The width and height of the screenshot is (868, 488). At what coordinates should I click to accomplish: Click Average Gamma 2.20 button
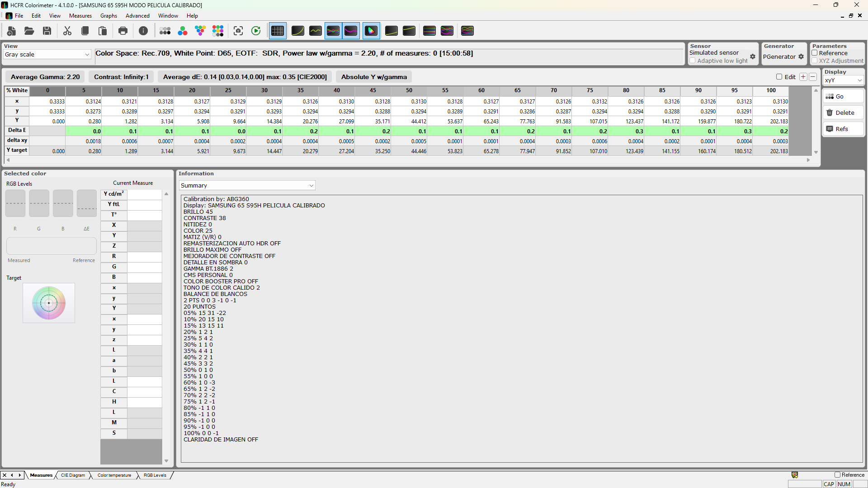45,77
